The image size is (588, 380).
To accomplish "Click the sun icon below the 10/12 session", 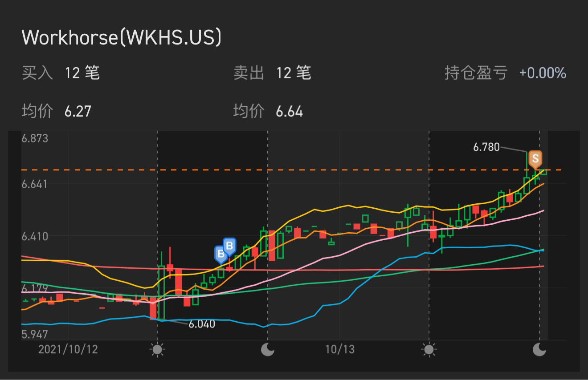I will 157,350.
